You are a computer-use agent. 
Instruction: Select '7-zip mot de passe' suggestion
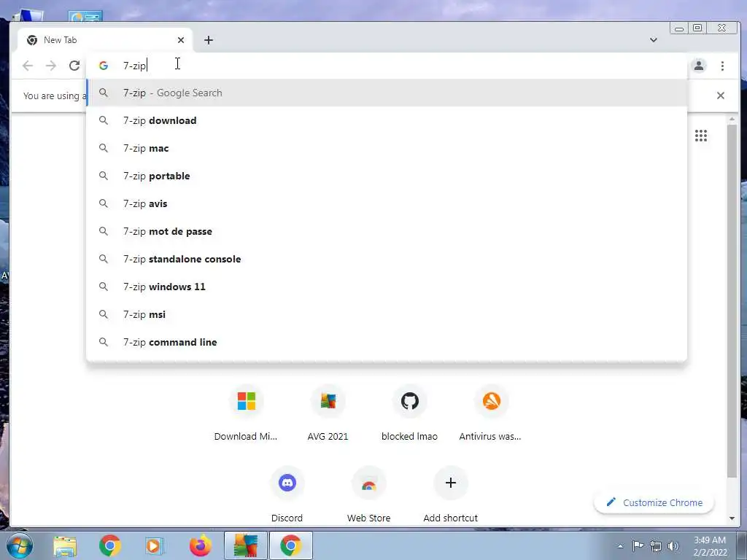click(x=387, y=231)
